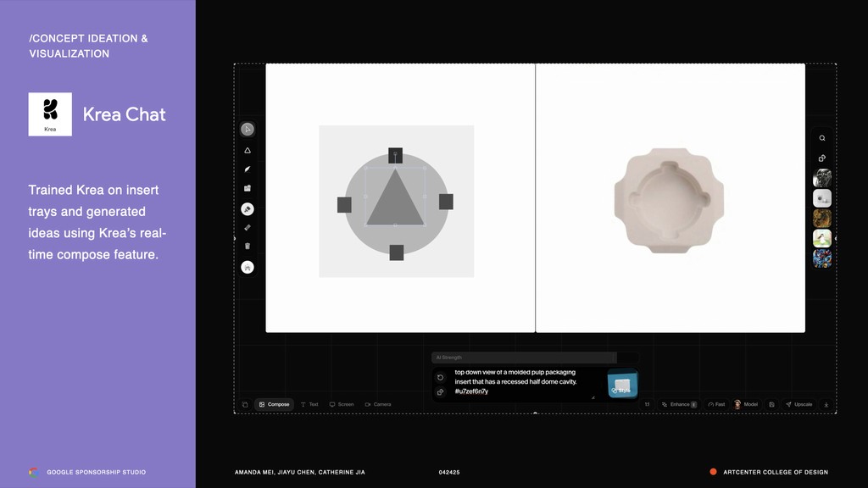This screenshot has height=488, width=868.
Task: Activate the highlighted paint bucket tool
Action: tap(248, 209)
